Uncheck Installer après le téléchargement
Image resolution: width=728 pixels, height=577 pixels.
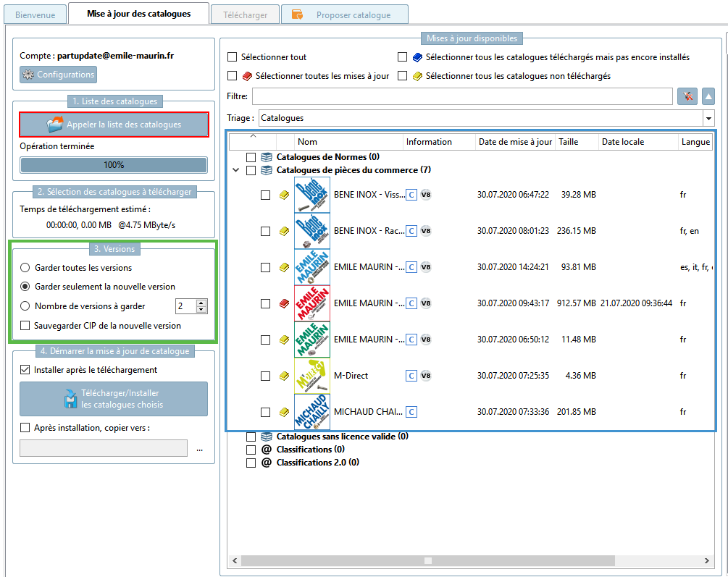click(25, 370)
